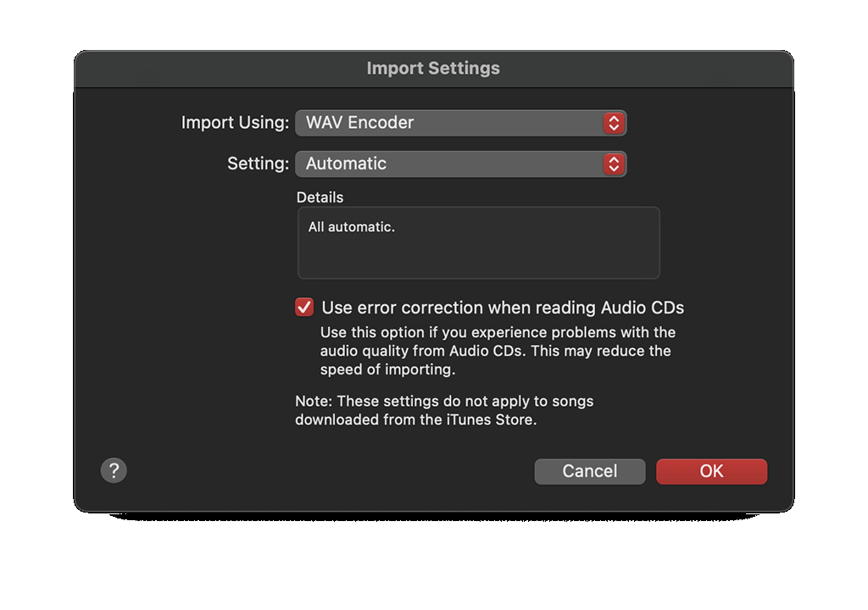Open the Import Using encoder dropdown
This screenshot has height=610, width=868.
click(460, 122)
